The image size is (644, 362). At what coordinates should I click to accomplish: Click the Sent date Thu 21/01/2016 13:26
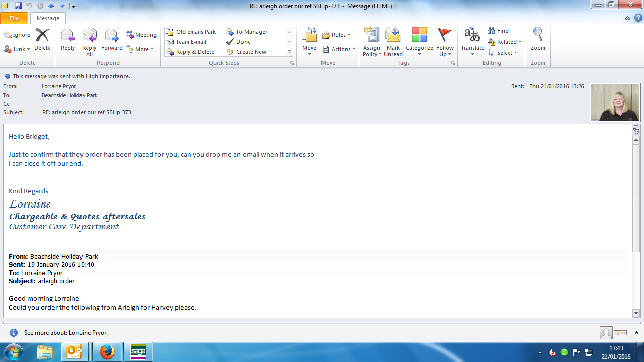click(556, 86)
